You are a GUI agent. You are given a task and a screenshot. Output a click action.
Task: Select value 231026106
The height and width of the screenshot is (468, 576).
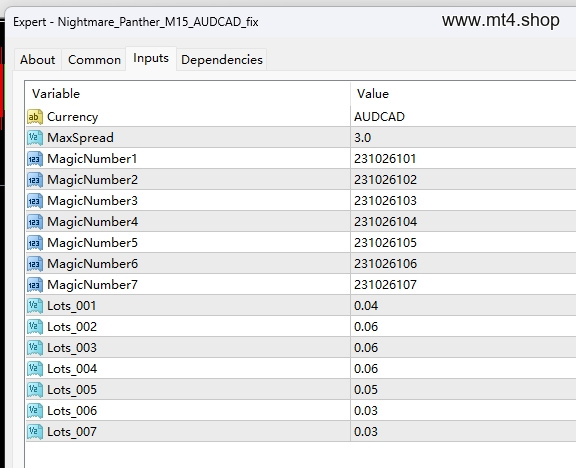(385, 263)
